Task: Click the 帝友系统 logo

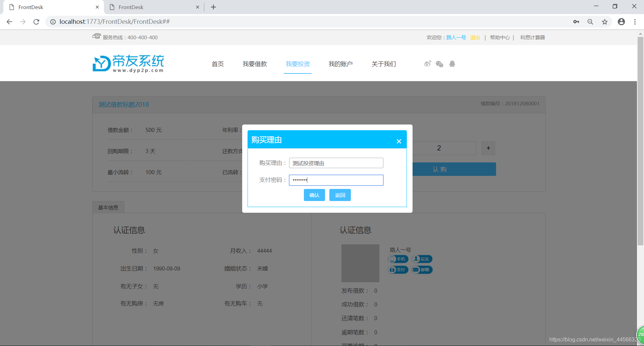Action: (x=128, y=63)
